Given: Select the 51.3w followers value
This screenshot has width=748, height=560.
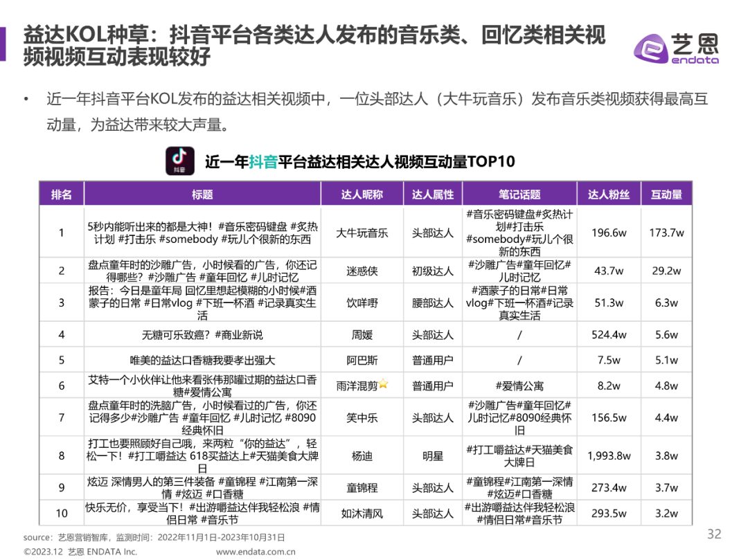Looking at the screenshot, I should tap(609, 302).
